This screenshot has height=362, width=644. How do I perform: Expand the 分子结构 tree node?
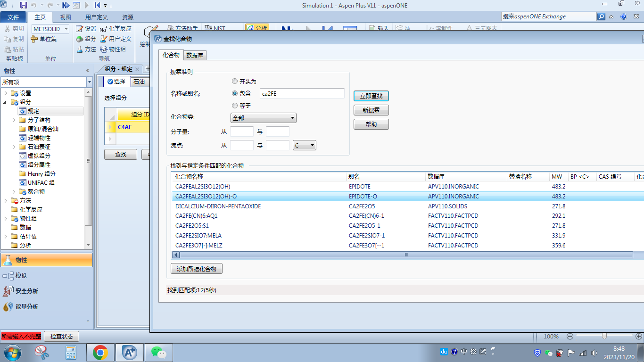pyautogui.click(x=14, y=120)
